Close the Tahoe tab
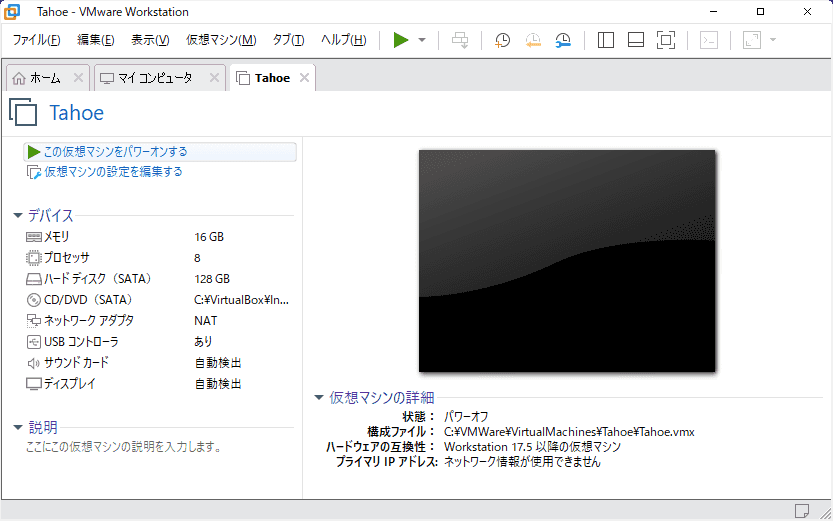Viewport: 833px width, 521px height. [x=305, y=78]
